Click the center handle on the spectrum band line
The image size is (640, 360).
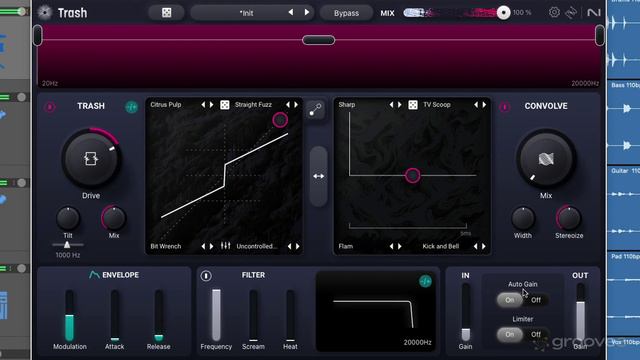pos(318,40)
